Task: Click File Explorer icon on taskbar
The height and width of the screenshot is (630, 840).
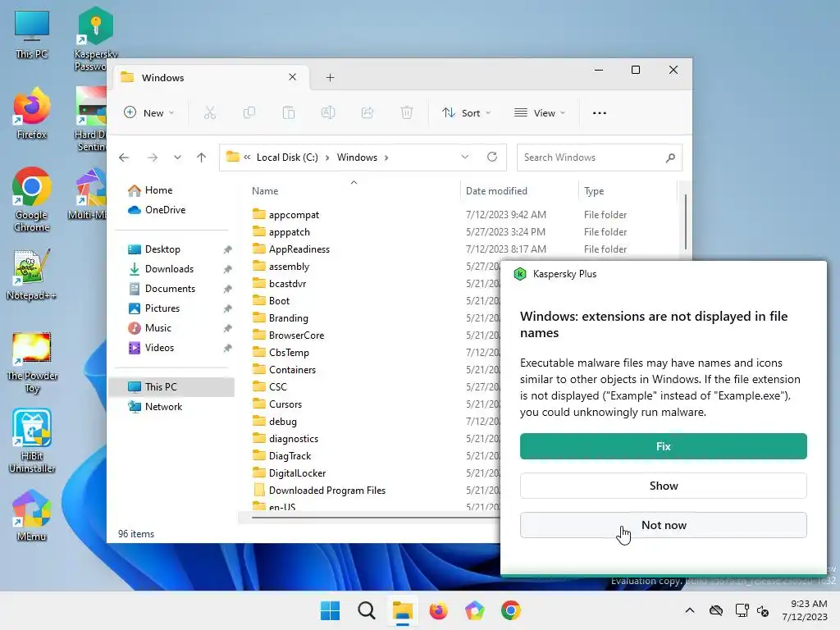Action: click(x=402, y=610)
